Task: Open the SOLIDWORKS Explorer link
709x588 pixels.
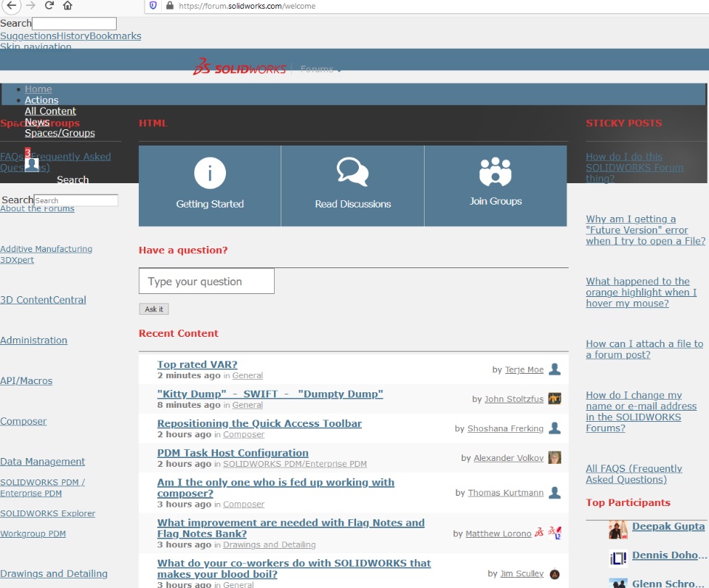Action: (x=47, y=513)
